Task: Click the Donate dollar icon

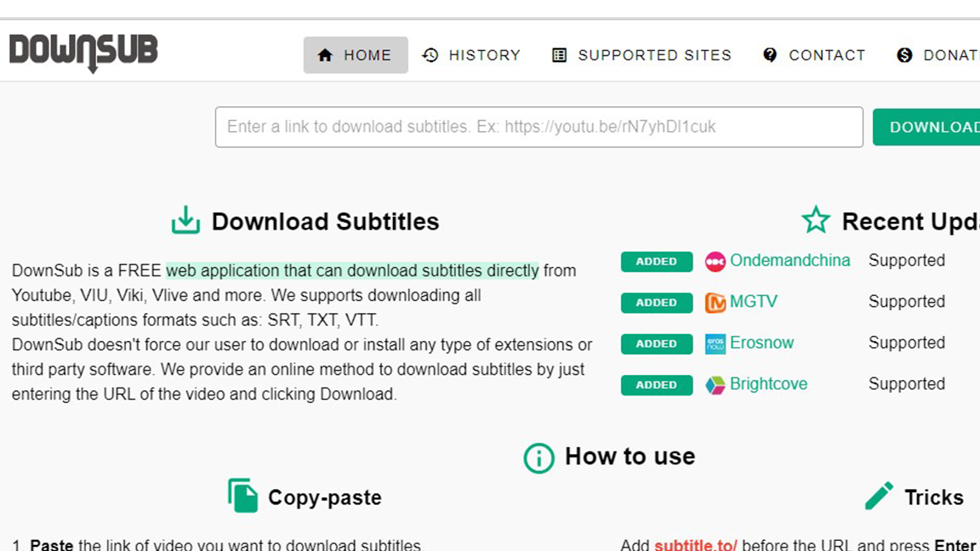Action: click(x=904, y=55)
